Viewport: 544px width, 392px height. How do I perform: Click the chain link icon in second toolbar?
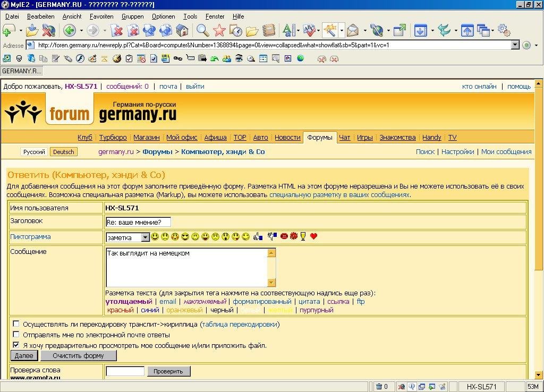pyautogui.click(x=178, y=58)
